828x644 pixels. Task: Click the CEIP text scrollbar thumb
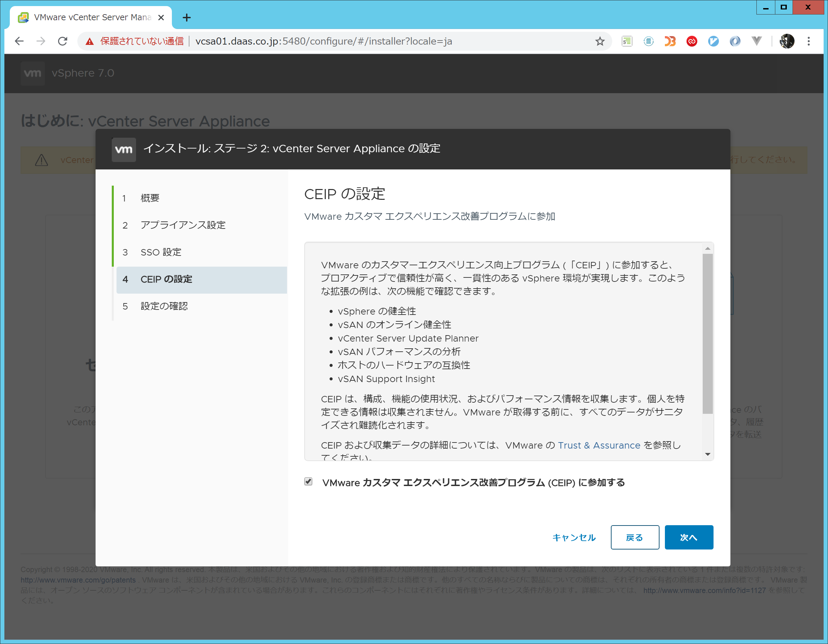707,333
